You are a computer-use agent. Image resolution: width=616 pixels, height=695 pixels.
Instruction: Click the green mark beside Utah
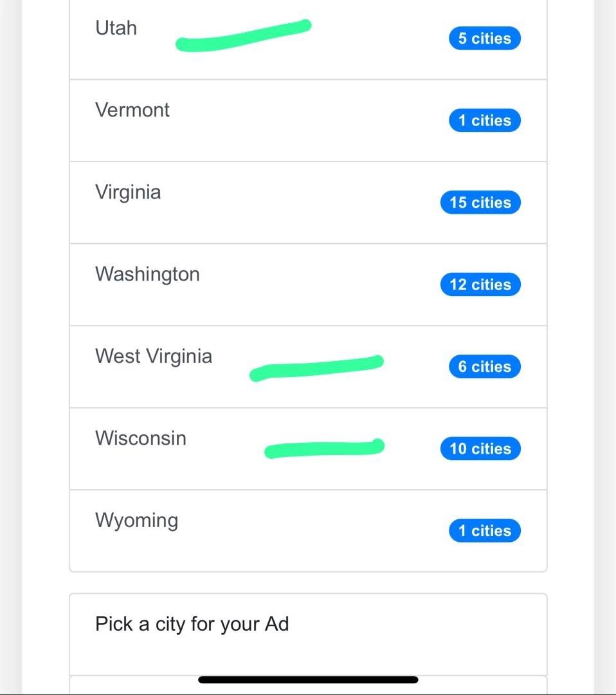pyautogui.click(x=243, y=36)
